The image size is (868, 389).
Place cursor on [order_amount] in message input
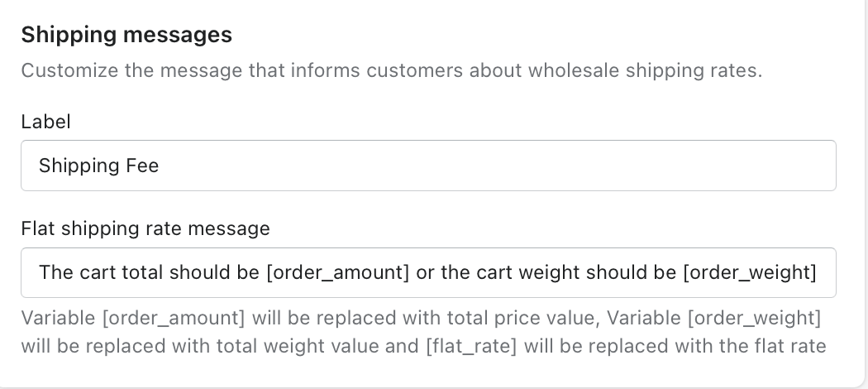338,272
